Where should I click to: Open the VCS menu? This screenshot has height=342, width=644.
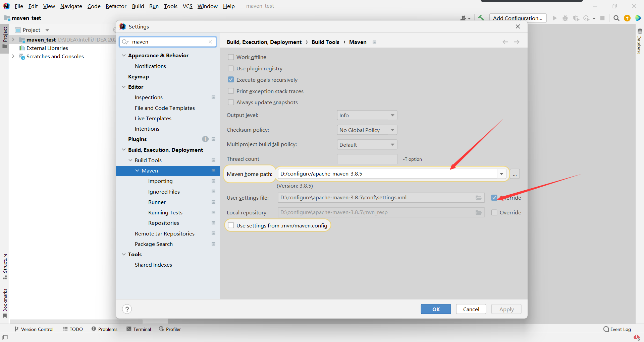187,6
